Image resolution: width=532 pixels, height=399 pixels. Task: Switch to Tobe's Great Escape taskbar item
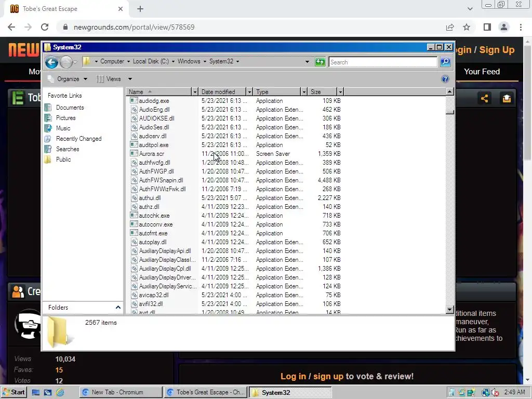pos(206,392)
